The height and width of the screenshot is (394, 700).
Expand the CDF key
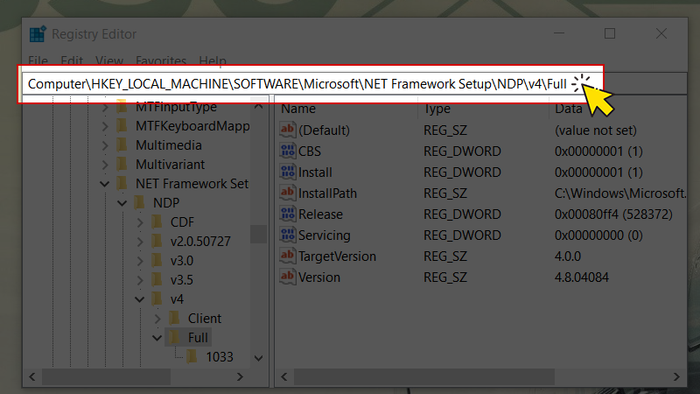pyautogui.click(x=140, y=222)
